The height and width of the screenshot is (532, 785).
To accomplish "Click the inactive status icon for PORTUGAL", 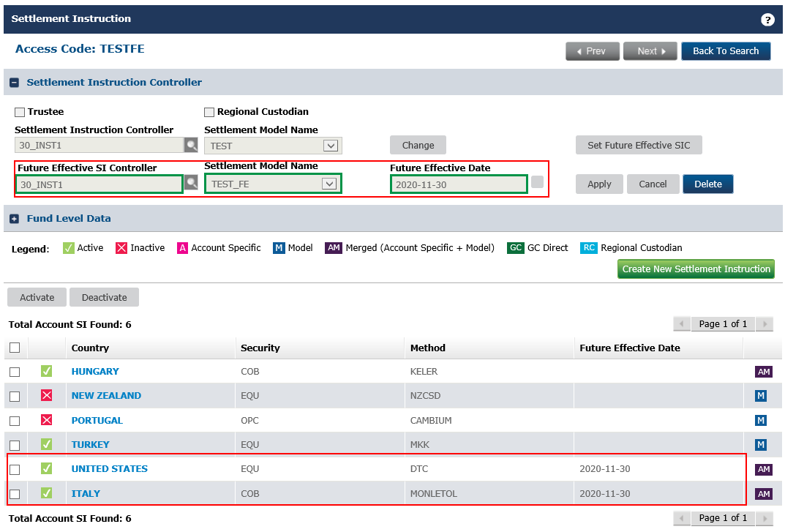I will click(47, 420).
